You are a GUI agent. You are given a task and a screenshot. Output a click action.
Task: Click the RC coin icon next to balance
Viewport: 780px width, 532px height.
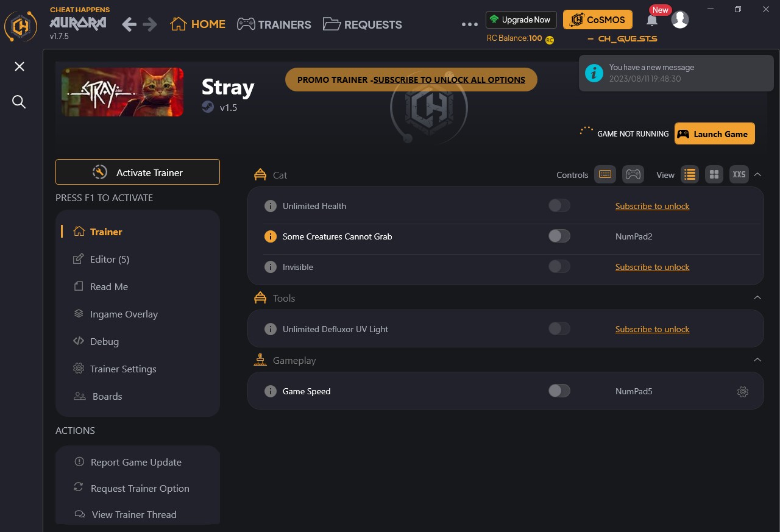[550, 40]
